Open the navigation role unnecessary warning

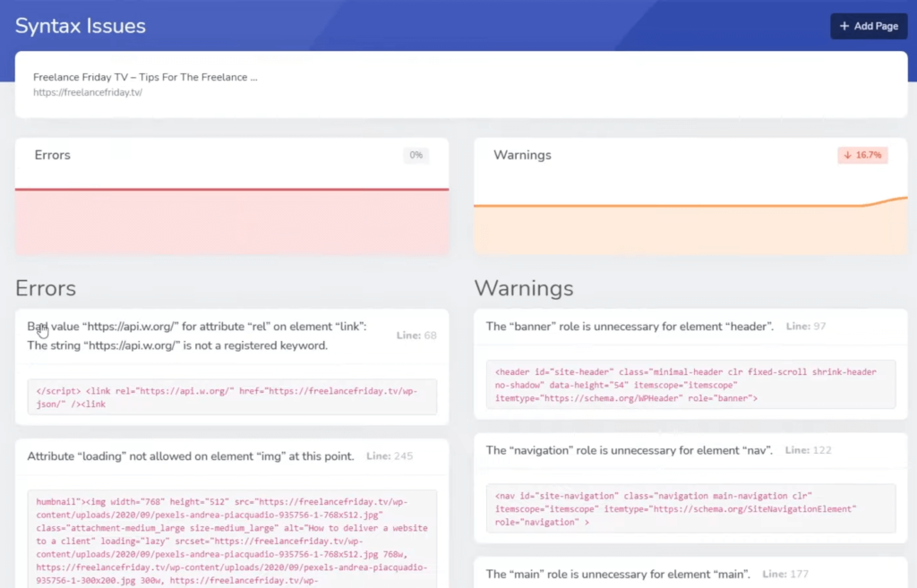click(x=629, y=450)
